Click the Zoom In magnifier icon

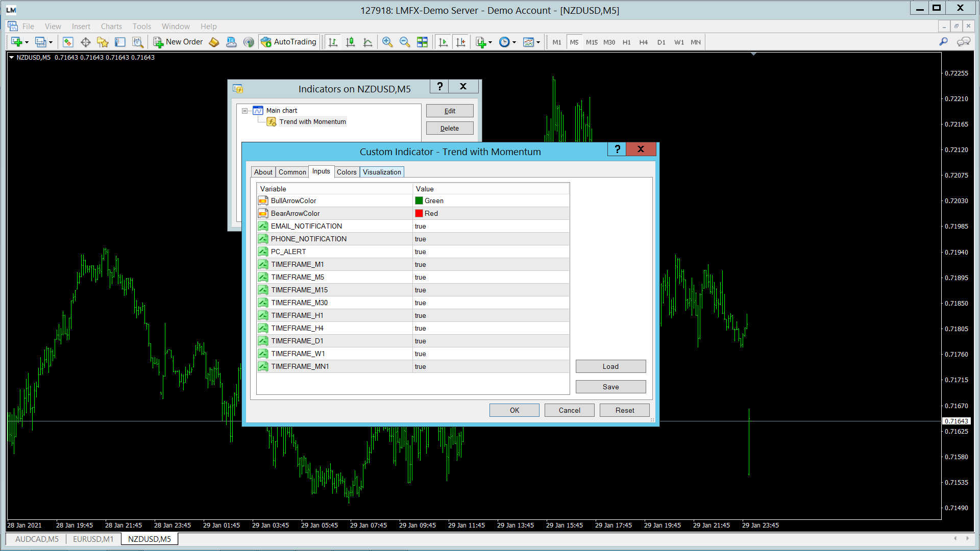[387, 42]
